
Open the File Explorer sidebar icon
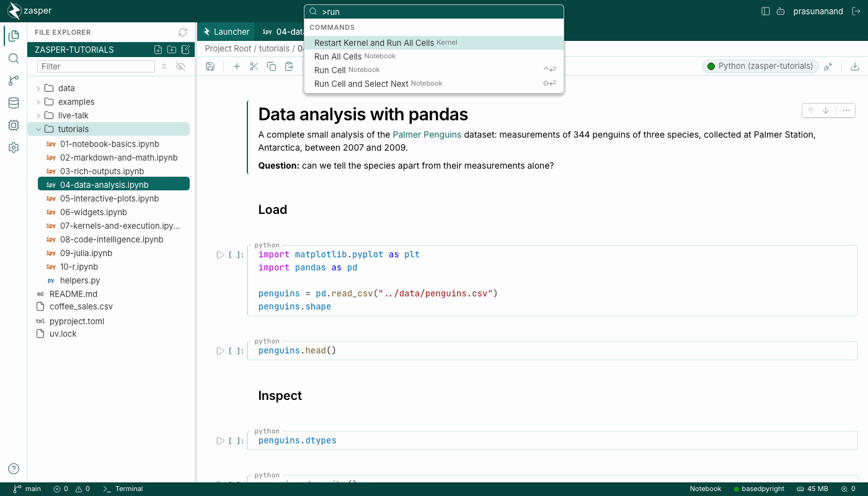14,36
